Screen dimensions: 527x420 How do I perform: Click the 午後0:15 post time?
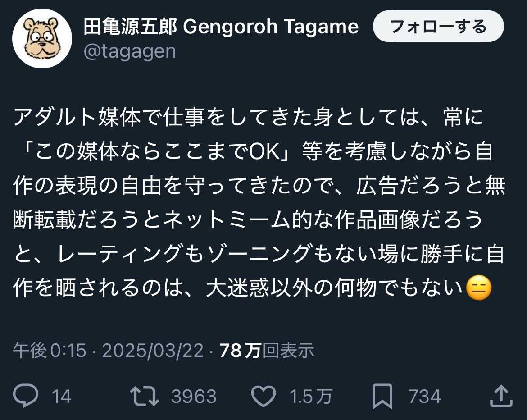pyautogui.click(x=50, y=350)
